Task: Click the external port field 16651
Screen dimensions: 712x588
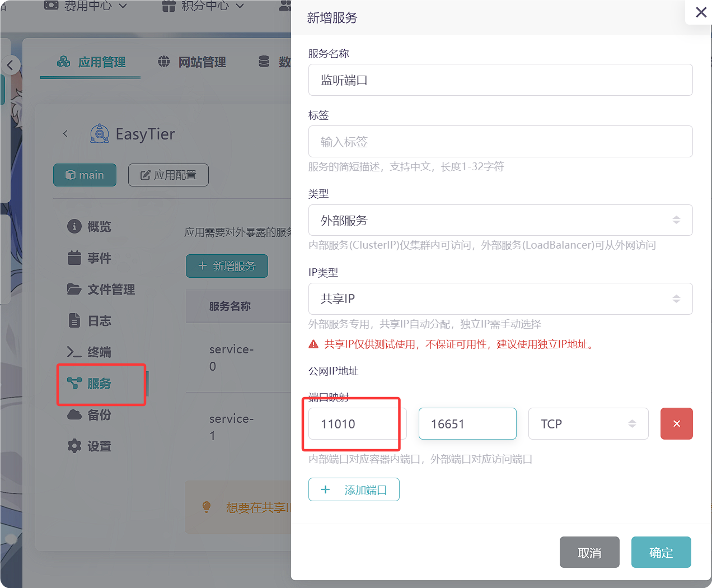Action: pos(467,424)
